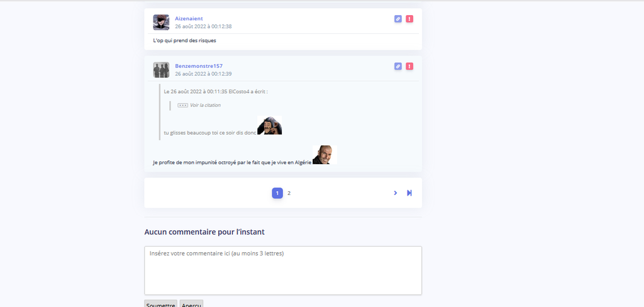Open Aizenaient's user profile link
This screenshot has height=307, width=644.
tap(189, 18)
